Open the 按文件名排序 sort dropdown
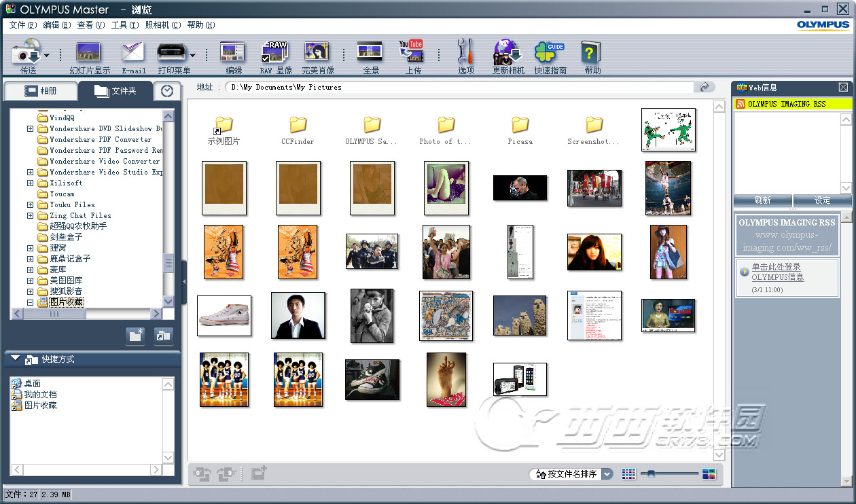This screenshot has height=504, width=856. tap(607, 474)
